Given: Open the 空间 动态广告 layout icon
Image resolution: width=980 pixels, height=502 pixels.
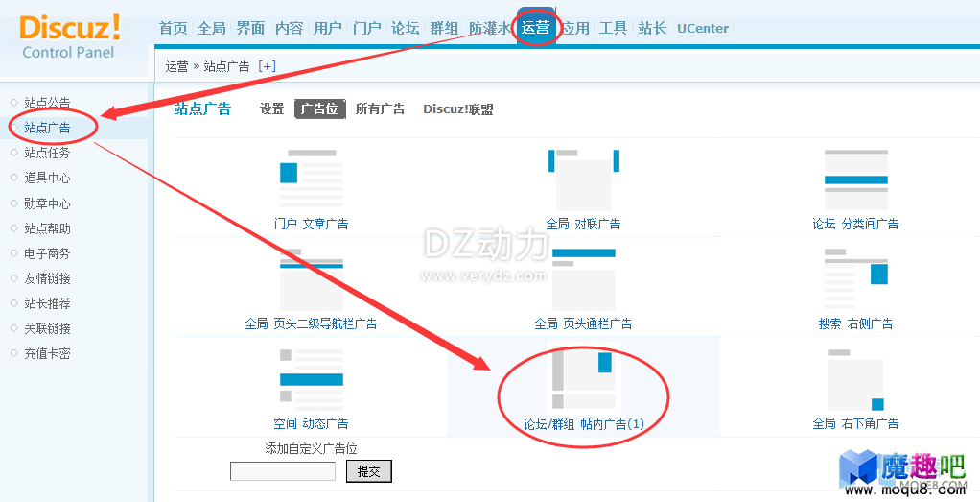Looking at the screenshot, I should (312, 379).
